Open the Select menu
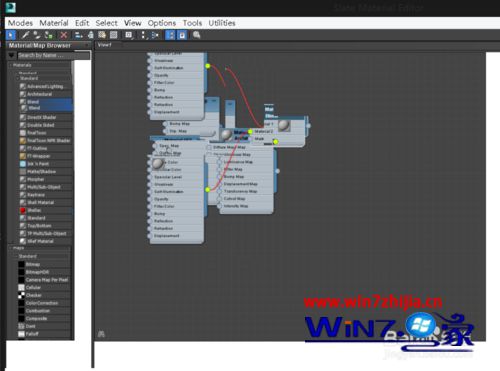Viewport: 500px width, 371px height. click(106, 23)
